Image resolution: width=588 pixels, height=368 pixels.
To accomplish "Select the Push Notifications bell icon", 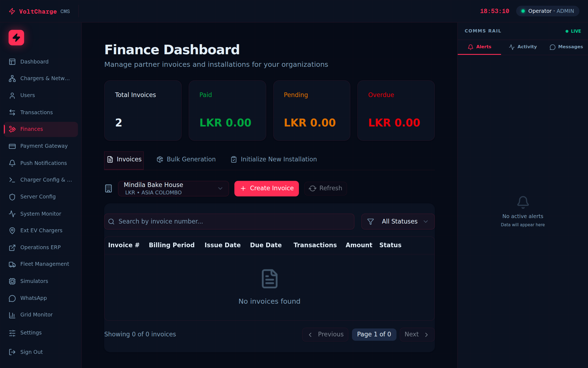I will click(x=12, y=163).
